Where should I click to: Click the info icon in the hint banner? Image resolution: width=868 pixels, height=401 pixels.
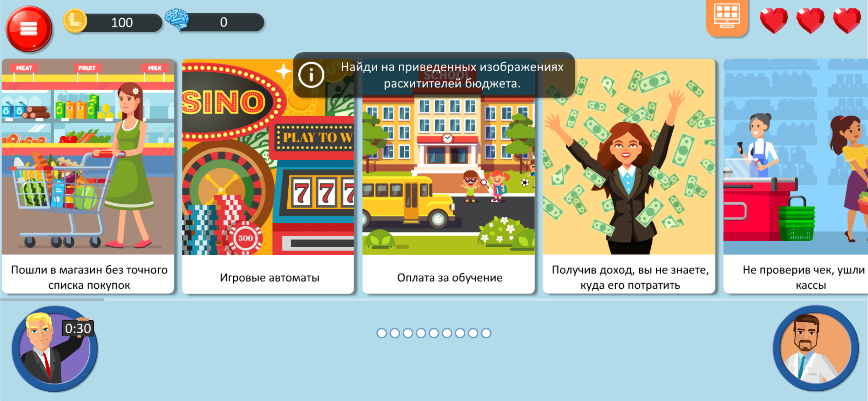[x=311, y=75]
